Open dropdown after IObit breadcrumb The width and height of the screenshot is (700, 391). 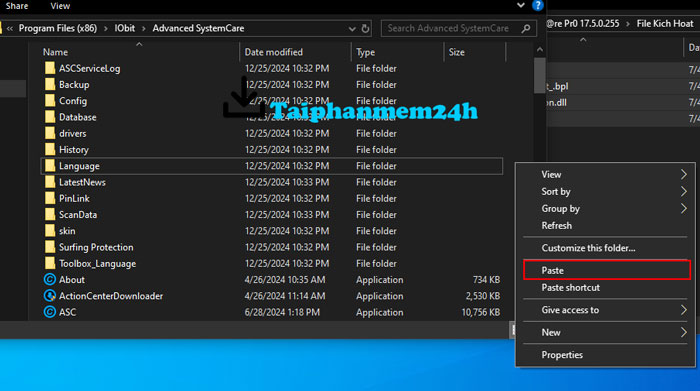pos(144,29)
